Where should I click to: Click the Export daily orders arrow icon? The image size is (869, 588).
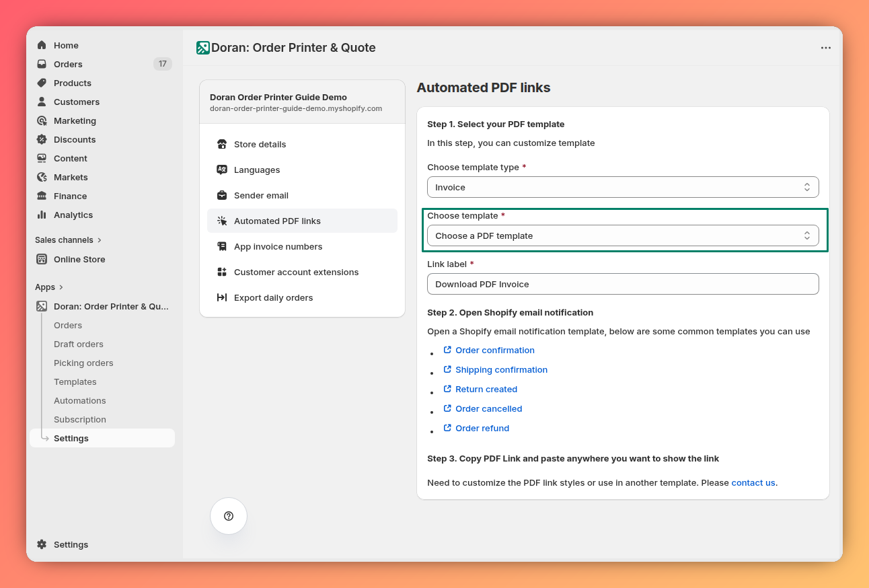pos(222,297)
